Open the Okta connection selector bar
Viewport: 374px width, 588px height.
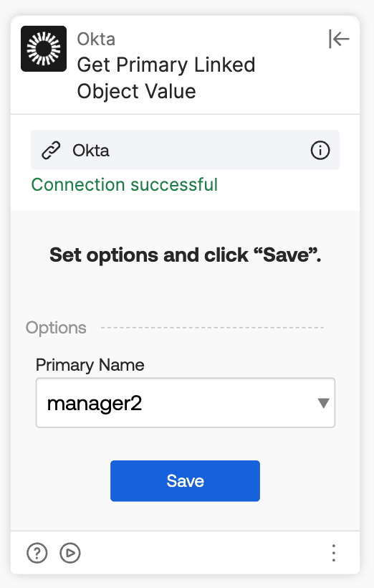[185, 150]
